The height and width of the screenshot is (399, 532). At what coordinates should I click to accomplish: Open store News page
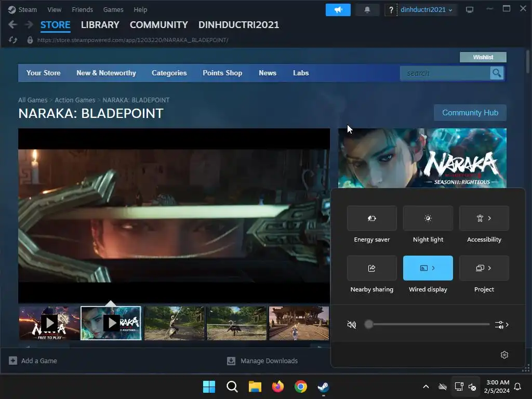click(x=268, y=73)
